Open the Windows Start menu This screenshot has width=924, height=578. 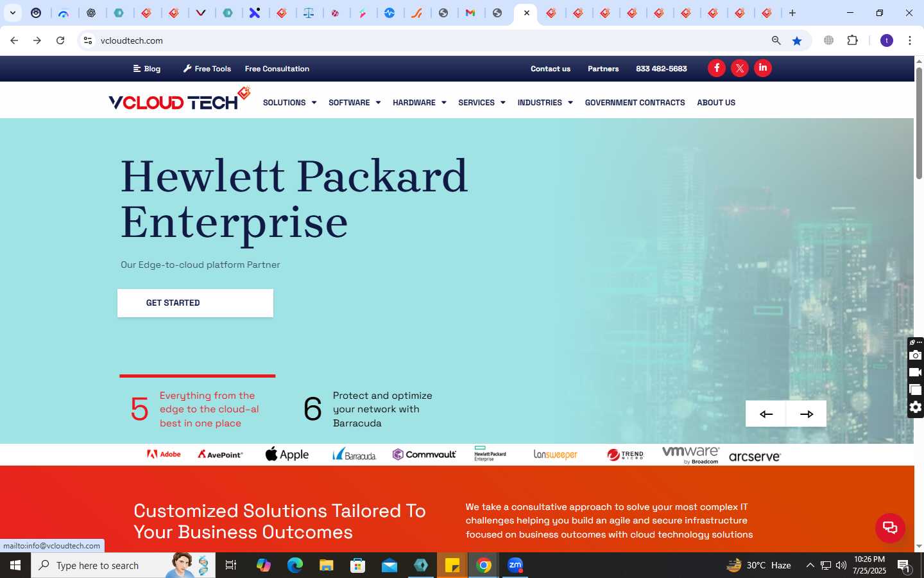pos(15,565)
